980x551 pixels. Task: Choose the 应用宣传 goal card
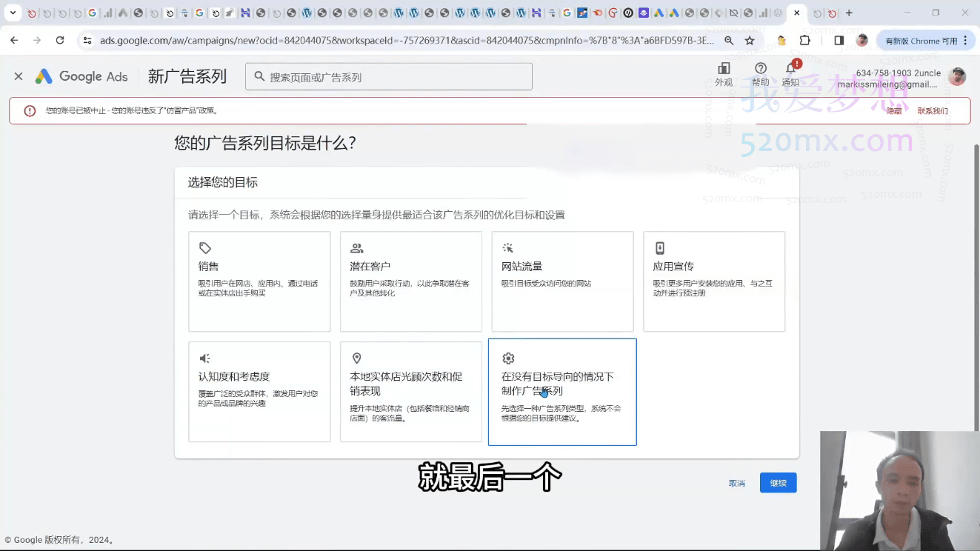click(x=713, y=281)
